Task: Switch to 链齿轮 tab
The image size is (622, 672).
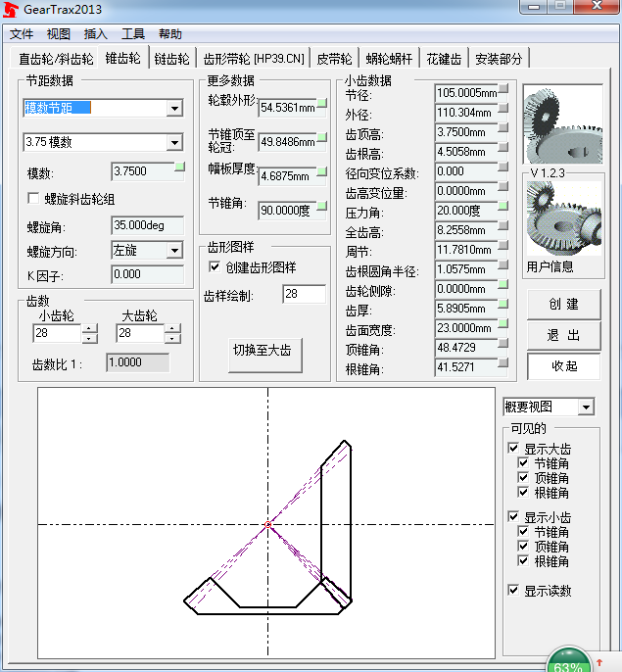Action: pos(171,59)
